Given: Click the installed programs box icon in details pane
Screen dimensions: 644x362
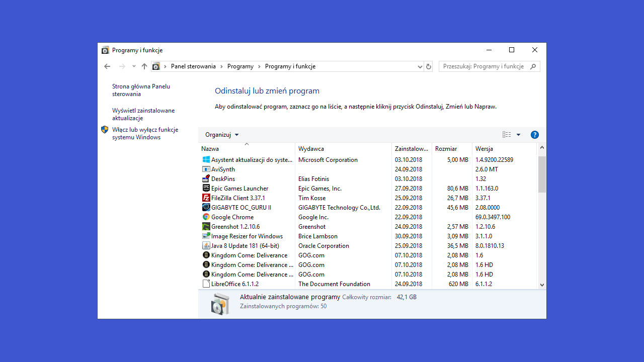Looking at the screenshot, I should pos(220,304).
